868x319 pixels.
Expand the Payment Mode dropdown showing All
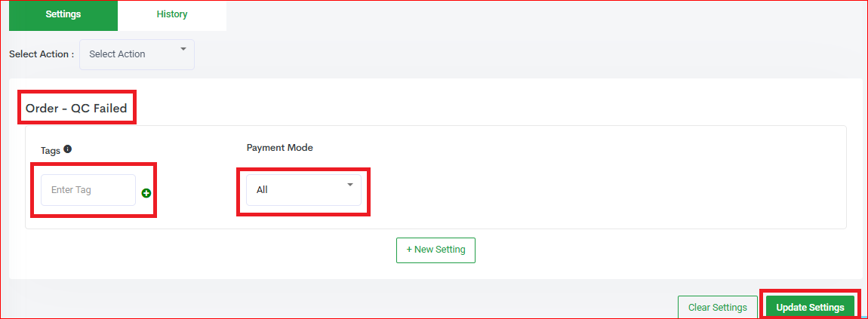pyautogui.click(x=303, y=190)
